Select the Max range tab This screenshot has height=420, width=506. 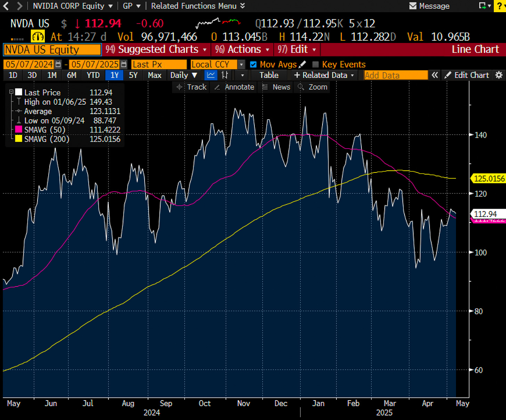point(155,75)
